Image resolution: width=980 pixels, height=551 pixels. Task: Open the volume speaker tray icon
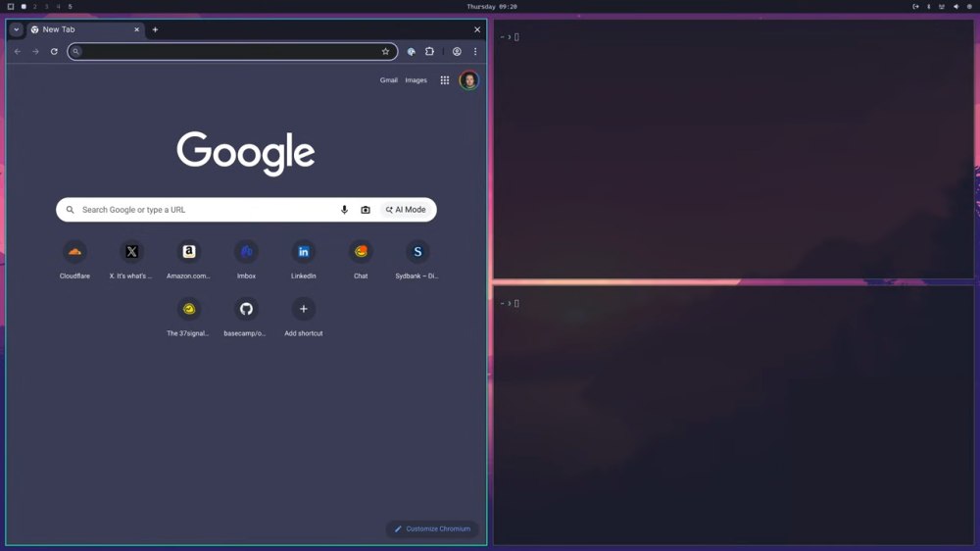click(x=956, y=6)
